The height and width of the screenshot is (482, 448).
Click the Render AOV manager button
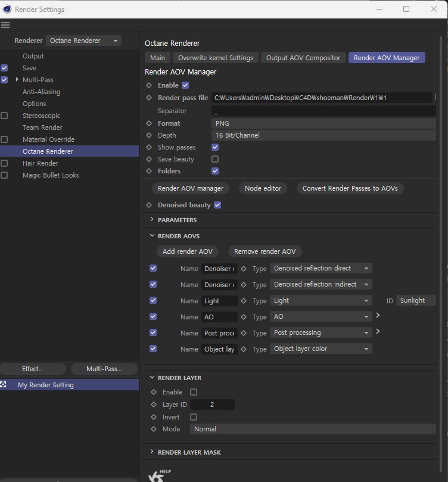[191, 188]
